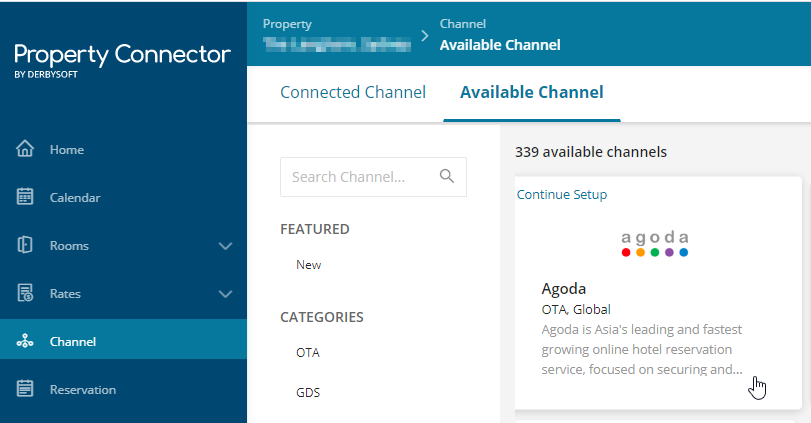Screen dimensions: 811x423
Task: Click the search magnifier icon
Action: coord(447,176)
